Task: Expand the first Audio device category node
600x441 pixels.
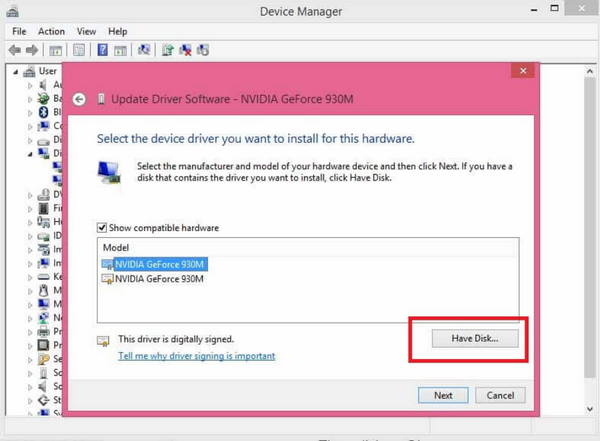Action: pyautogui.click(x=30, y=85)
